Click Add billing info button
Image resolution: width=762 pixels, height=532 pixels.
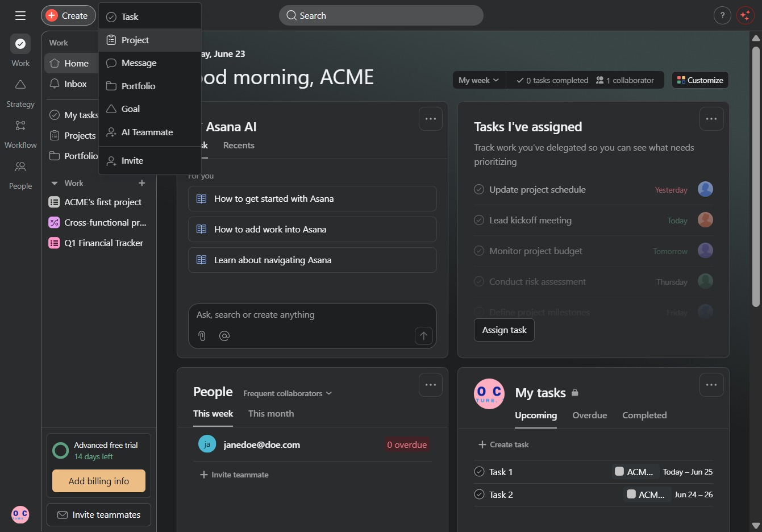tap(99, 481)
